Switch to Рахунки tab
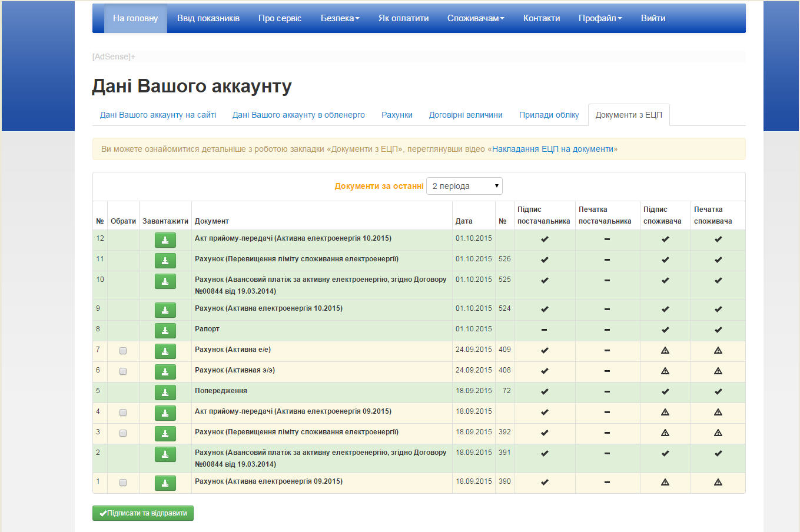 397,115
